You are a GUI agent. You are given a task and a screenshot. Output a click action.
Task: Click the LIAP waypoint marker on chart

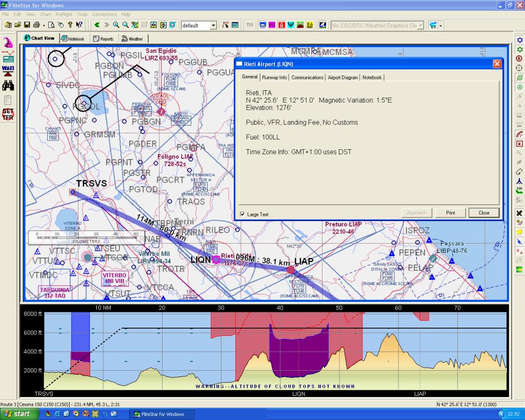click(x=291, y=270)
